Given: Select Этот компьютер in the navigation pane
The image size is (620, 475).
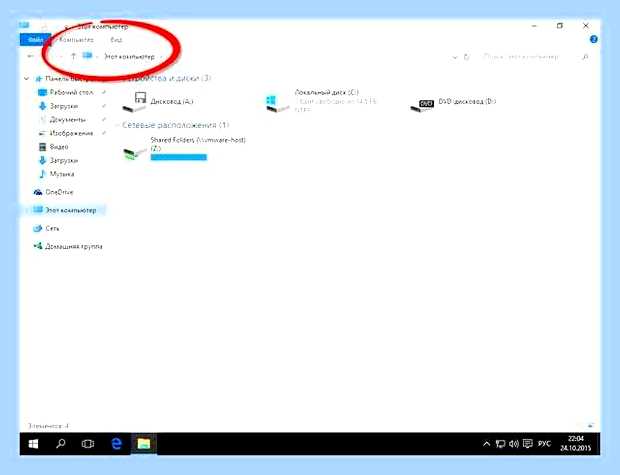Looking at the screenshot, I should 71,210.
